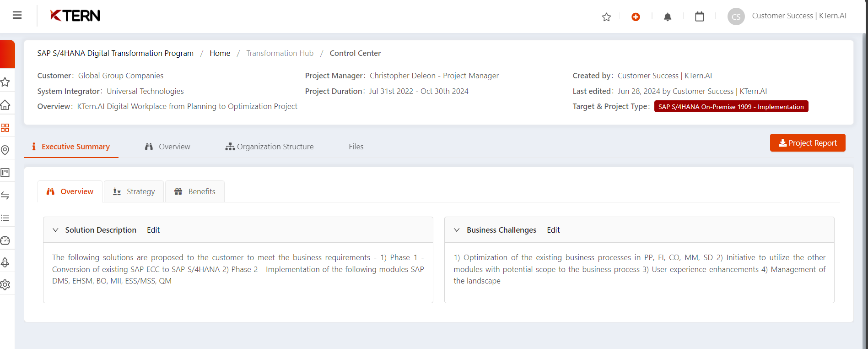Click the red block at sidebar top
The width and height of the screenshot is (868, 349).
coord(7,54)
